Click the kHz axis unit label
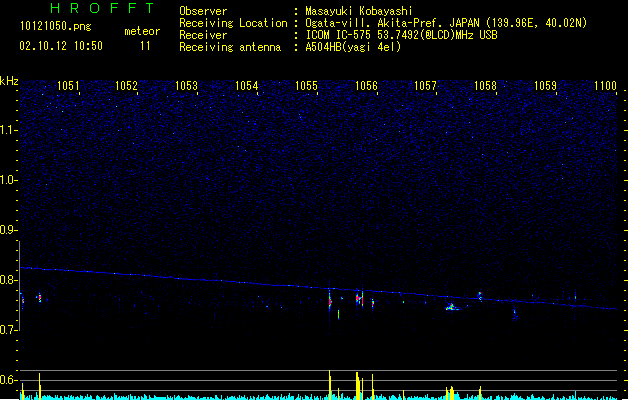The height and width of the screenshot is (400, 629). [x=9, y=81]
